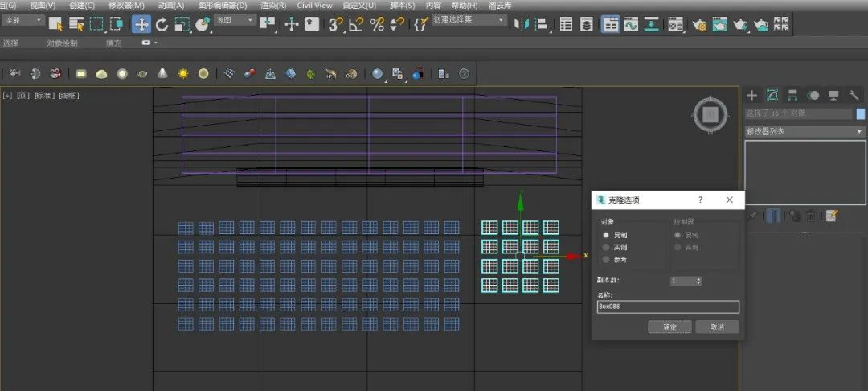This screenshot has width=868, height=391.
Task: Open the 视图 reference coordinate dropdown
Action: pyautogui.click(x=235, y=20)
